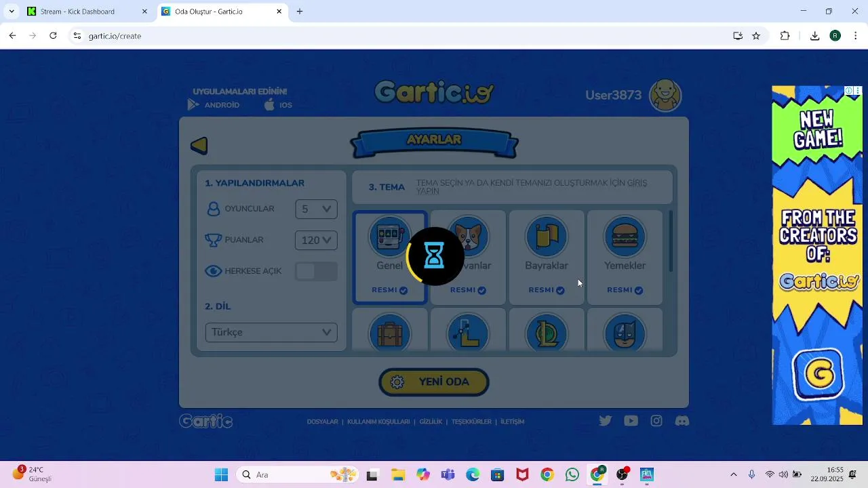Viewport: 868px width, 488px height.
Task: Open Gartic Instagram icon
Action: (x=656, y=421)
